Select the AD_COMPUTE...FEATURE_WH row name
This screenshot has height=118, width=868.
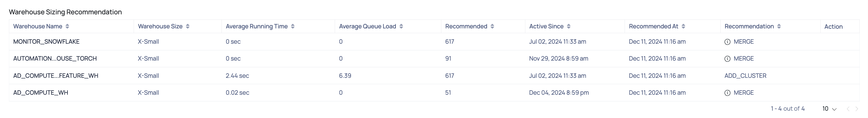tap(56, 76)
